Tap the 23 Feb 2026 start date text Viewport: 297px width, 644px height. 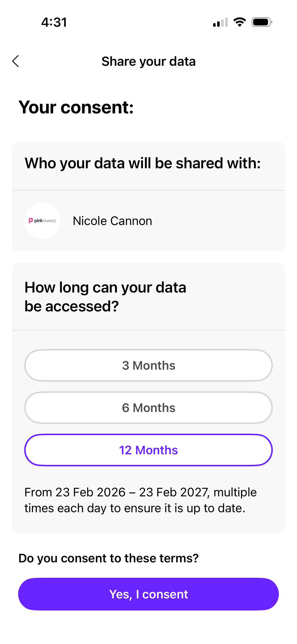pyautogui.click(x=90, y=492)
